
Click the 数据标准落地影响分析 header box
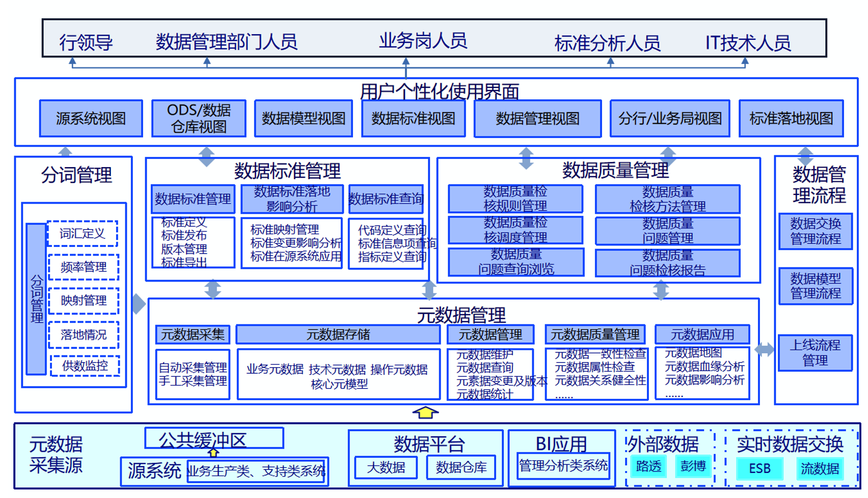click(292, 199)
